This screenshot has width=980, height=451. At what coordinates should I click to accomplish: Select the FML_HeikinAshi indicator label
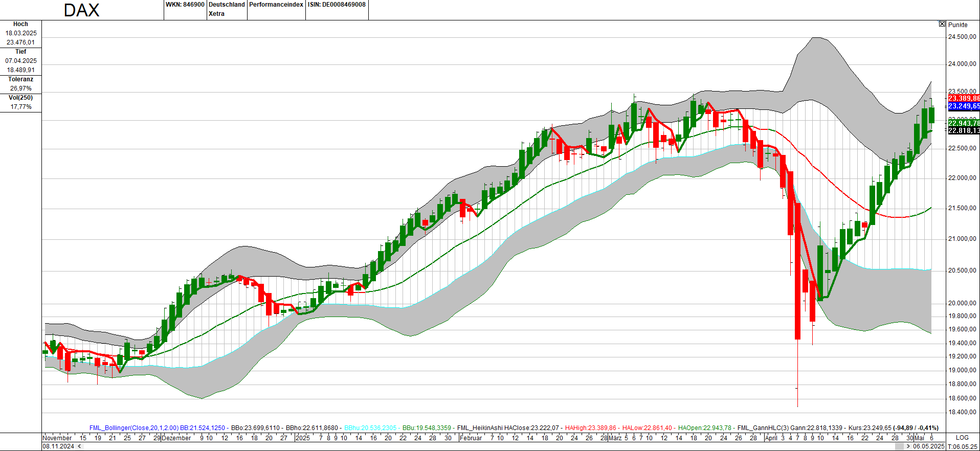coord(480,428)
